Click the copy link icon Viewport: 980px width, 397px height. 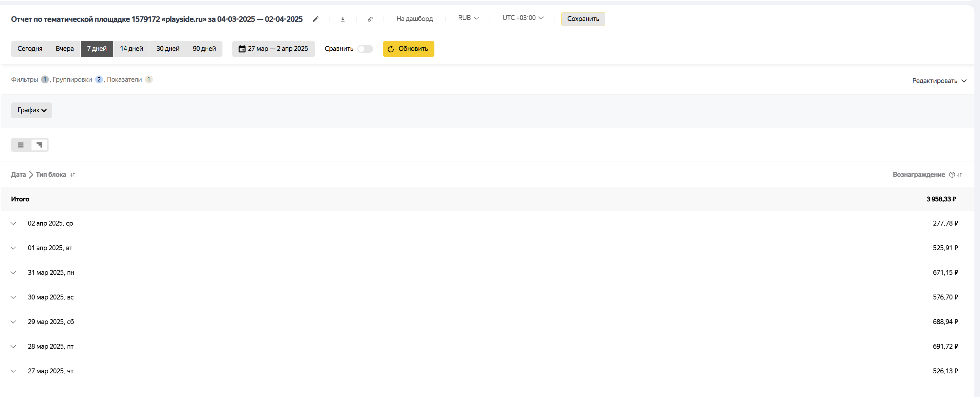pyautogui.click(x=370, y=19)
